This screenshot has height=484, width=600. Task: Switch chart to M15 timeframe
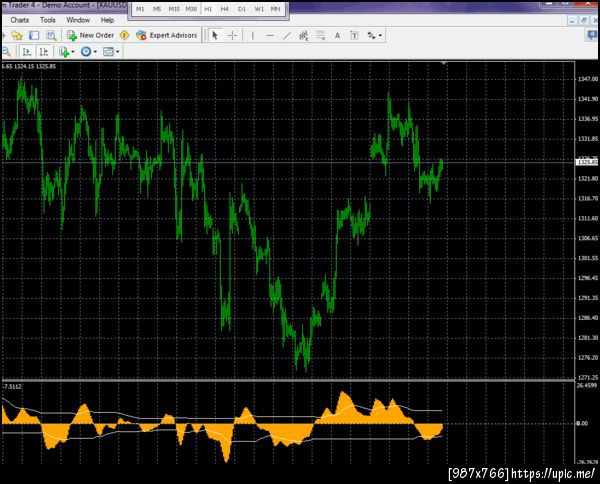click(x=174, y=9)
